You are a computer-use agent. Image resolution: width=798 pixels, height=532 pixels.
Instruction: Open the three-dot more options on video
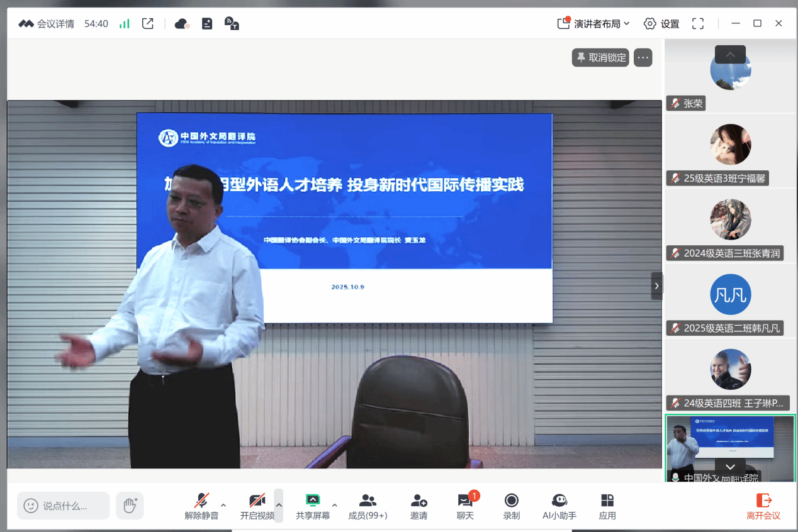tap(643, 58)
